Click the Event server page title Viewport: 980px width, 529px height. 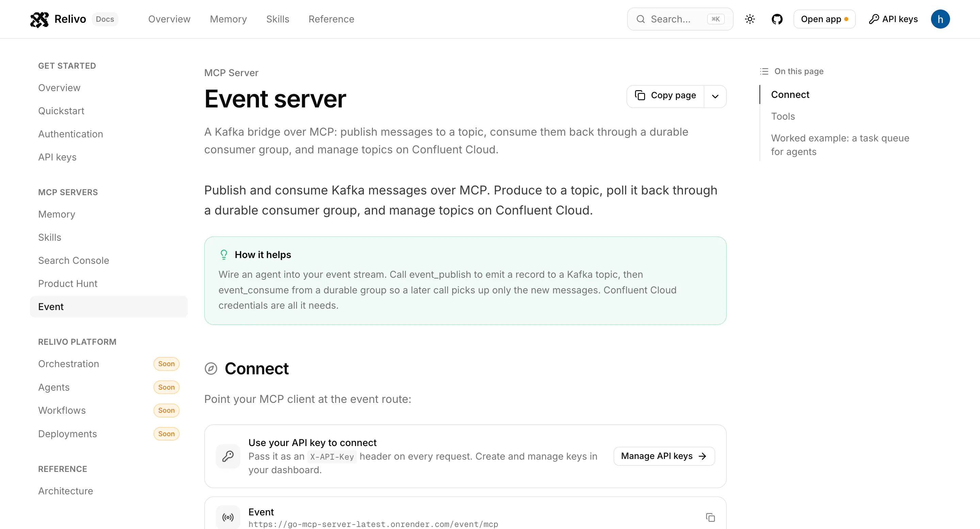point(275,99)
